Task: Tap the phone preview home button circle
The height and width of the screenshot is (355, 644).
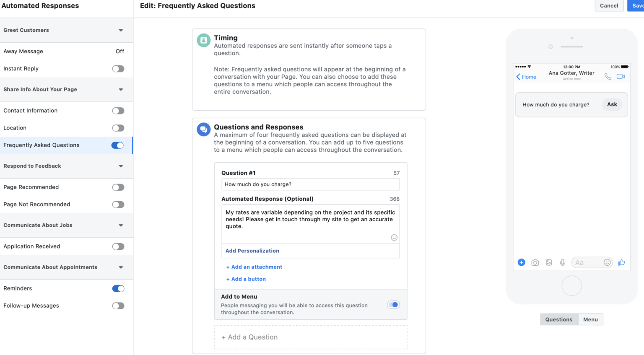Action: (572, 286)
